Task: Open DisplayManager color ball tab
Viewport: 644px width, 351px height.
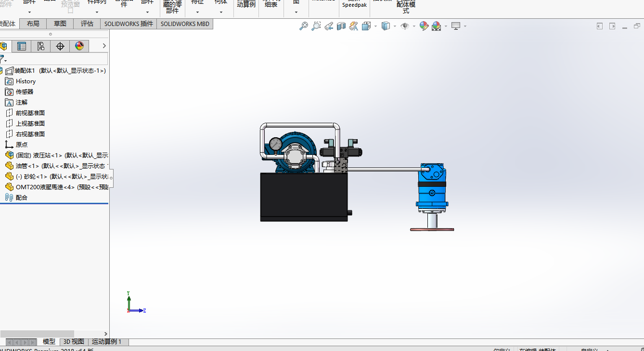Action: click(x=79, y=46)
